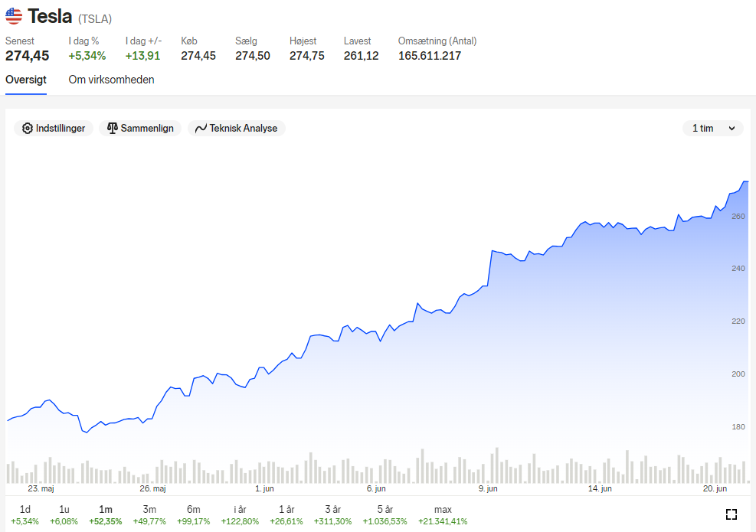The width and height of the screenshot is (756, 532).
Task: Click the 200 price axis label
Action: click(738, 374)
